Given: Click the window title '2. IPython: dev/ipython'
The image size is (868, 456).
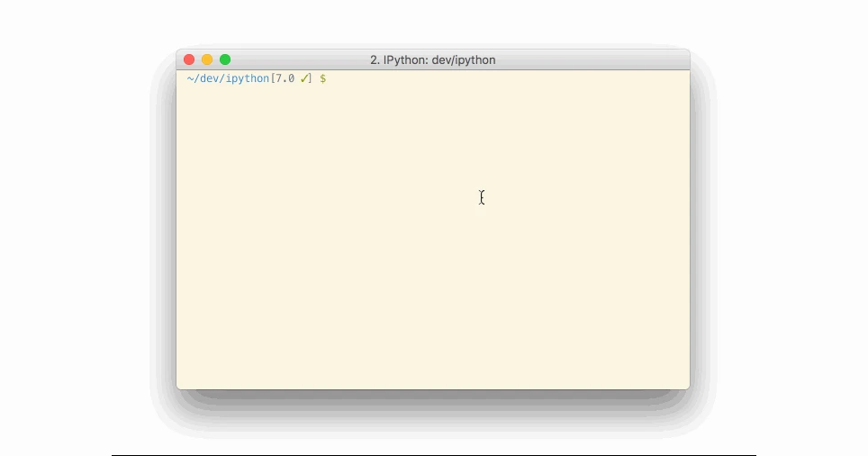Looking at the screenshot, I should pyautogui.click(x=433, y=59).
